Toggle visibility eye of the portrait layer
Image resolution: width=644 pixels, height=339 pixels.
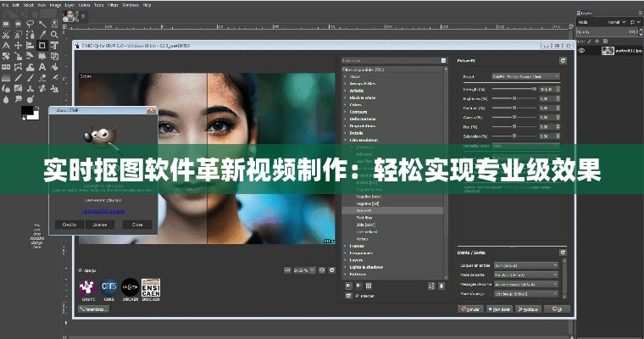(x=583, y=51)
